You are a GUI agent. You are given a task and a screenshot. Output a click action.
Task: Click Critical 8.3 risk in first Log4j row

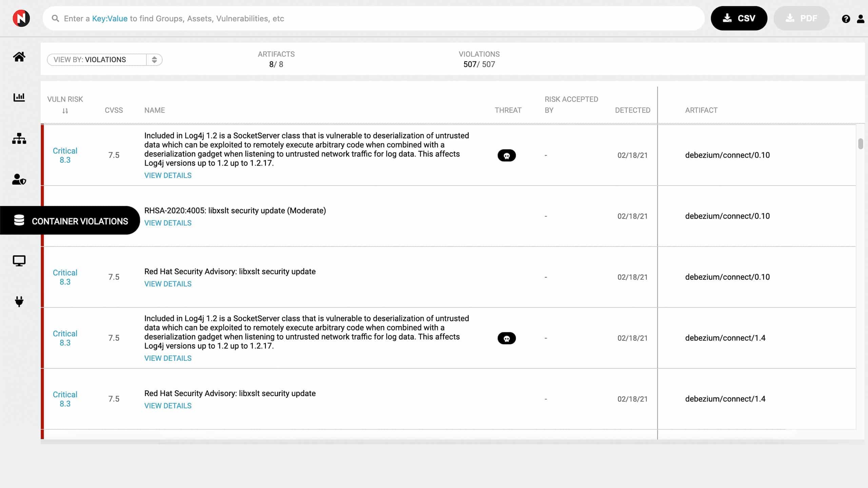65,155
